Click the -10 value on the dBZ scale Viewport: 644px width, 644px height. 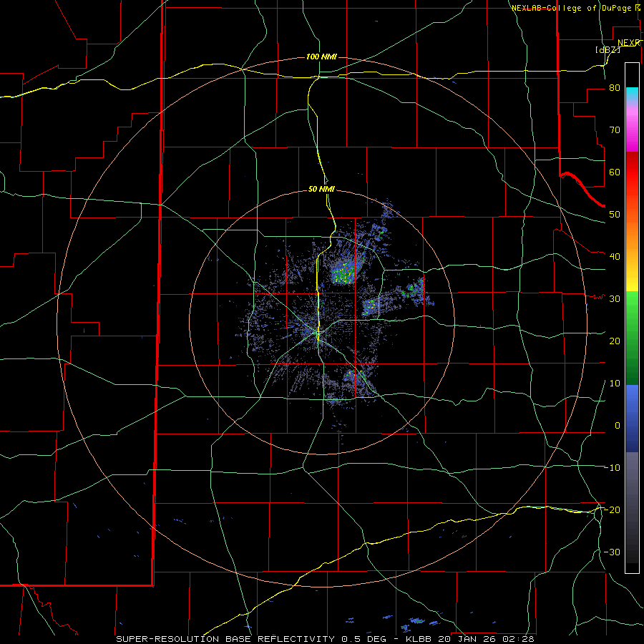click(612, 468)
